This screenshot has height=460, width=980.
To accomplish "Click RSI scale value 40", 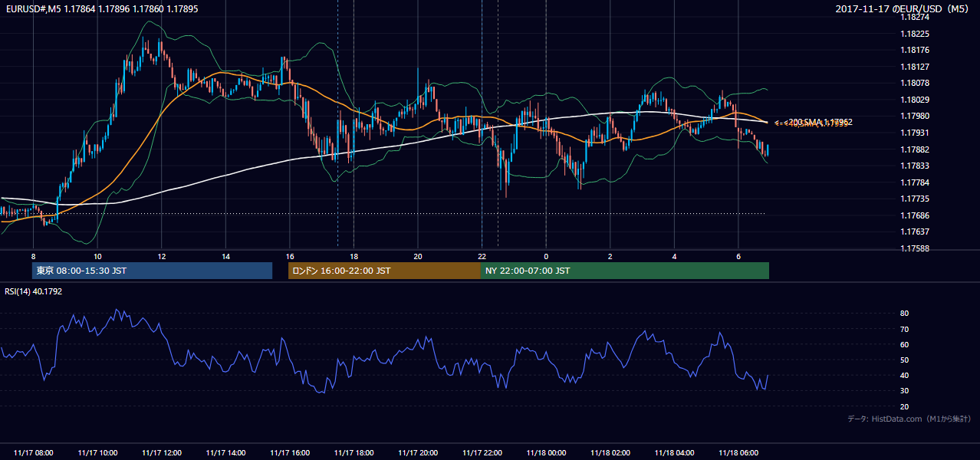I will coord(905,375).
